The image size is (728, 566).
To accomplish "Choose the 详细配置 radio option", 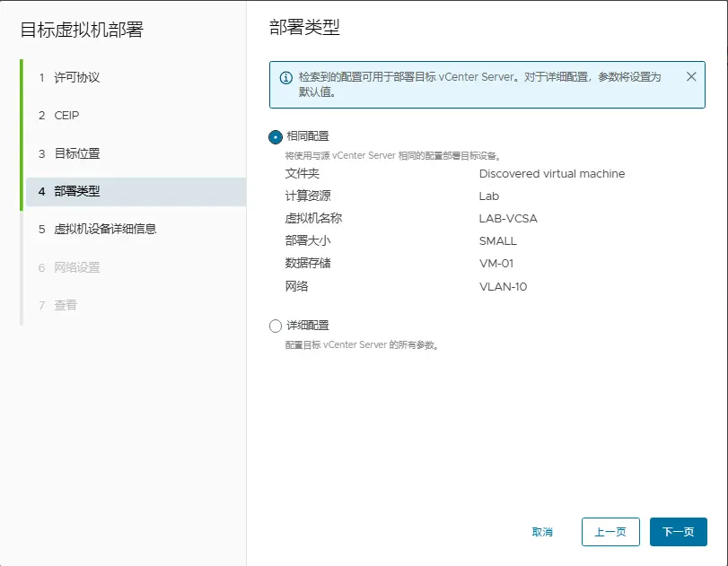I will [x=276, y=326].
